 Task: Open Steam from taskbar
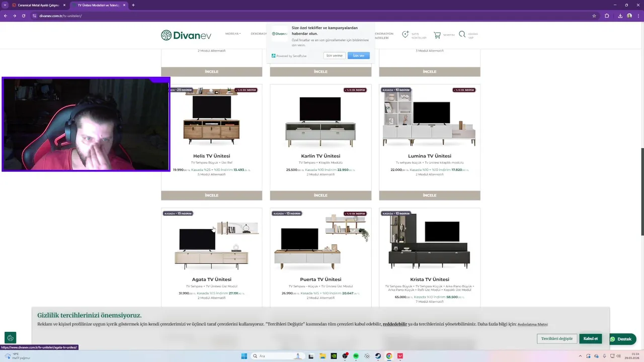pos(378,356)
